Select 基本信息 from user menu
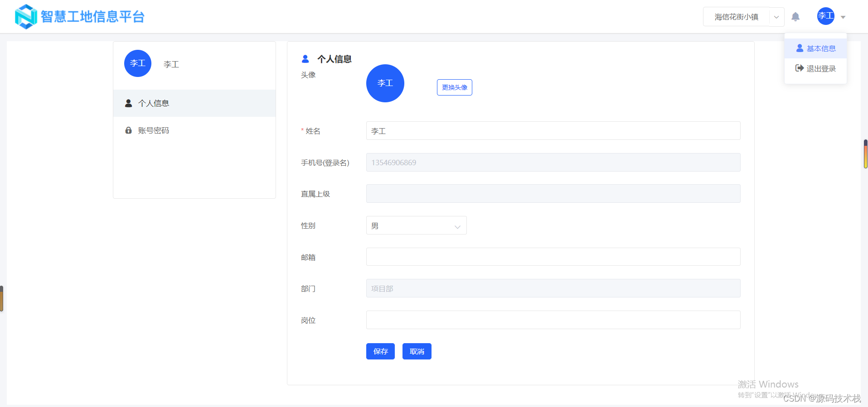Viewport: 868px width, 407px height. [x=815, y=48]
